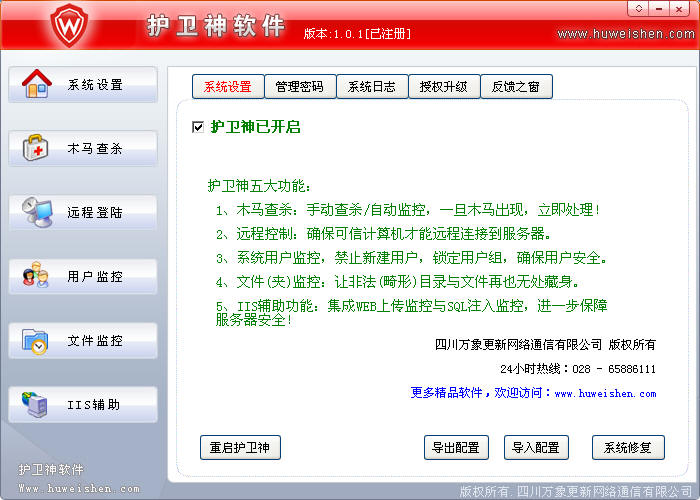Click the 导入配置 button
The width and height of the screenshot is (700, 500).
pyautogui.click(x=536, y=447)
